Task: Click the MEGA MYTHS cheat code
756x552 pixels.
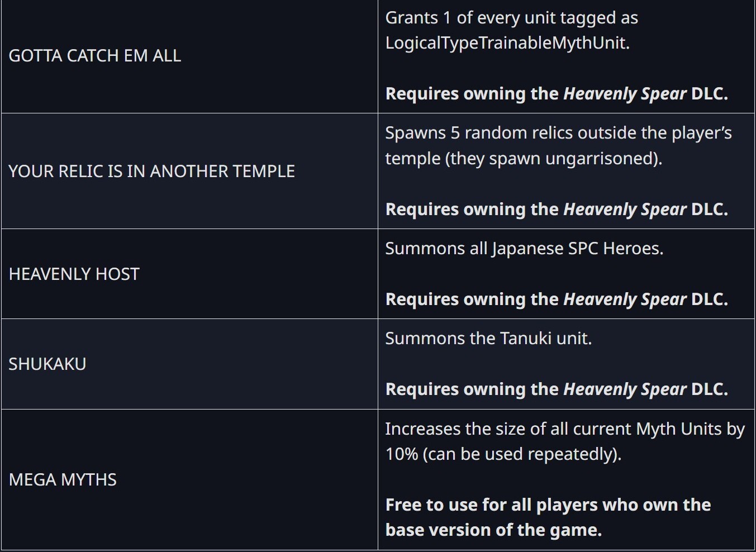Action: 63,480
